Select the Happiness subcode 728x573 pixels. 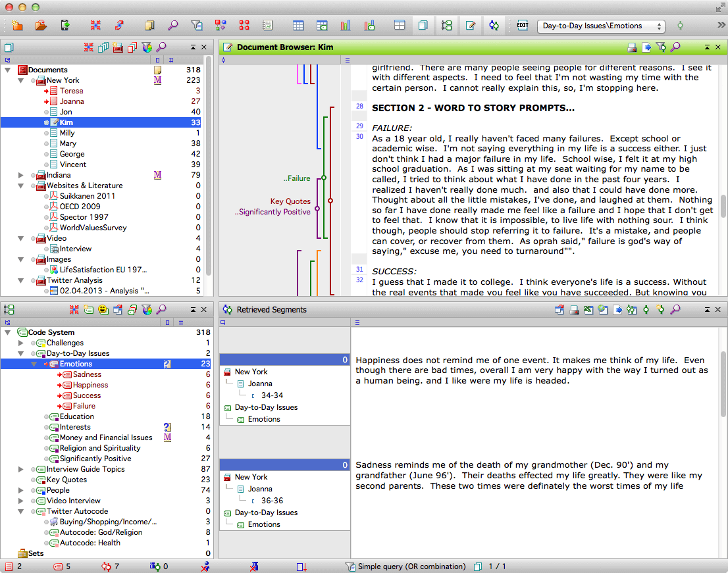click(90, 385)
